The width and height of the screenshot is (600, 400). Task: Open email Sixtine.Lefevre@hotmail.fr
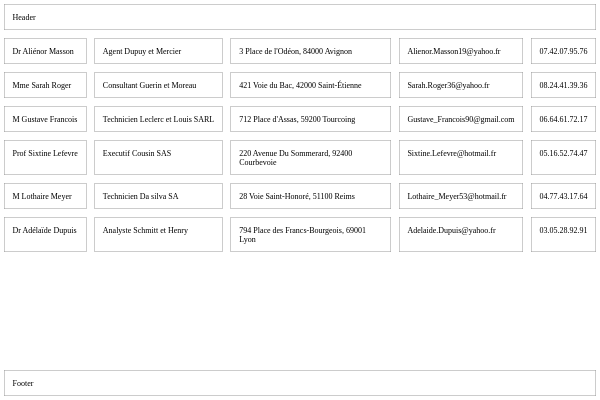tap(460, 157)
